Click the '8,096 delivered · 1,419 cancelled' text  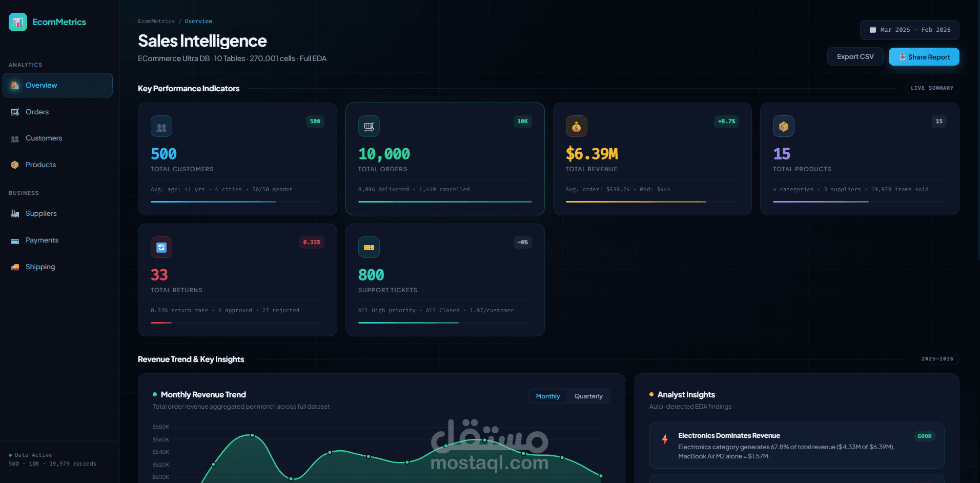[414, 189]
